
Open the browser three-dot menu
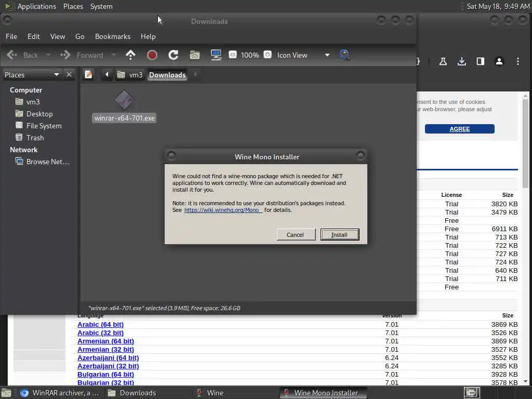pos(518,61)
